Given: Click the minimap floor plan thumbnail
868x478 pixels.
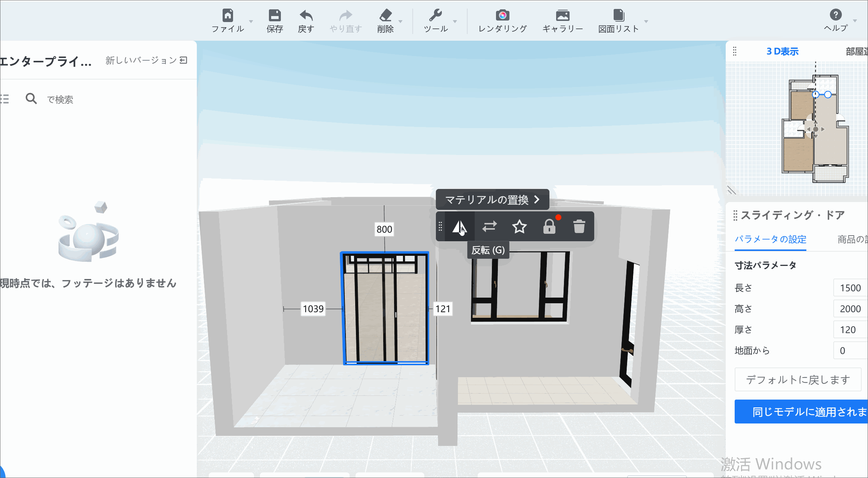Looking at the screenshot, I should tap(815, 129).
